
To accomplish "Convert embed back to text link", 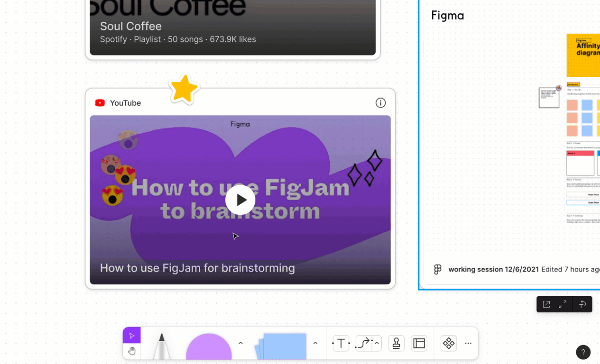I will [x=582, y=304].
